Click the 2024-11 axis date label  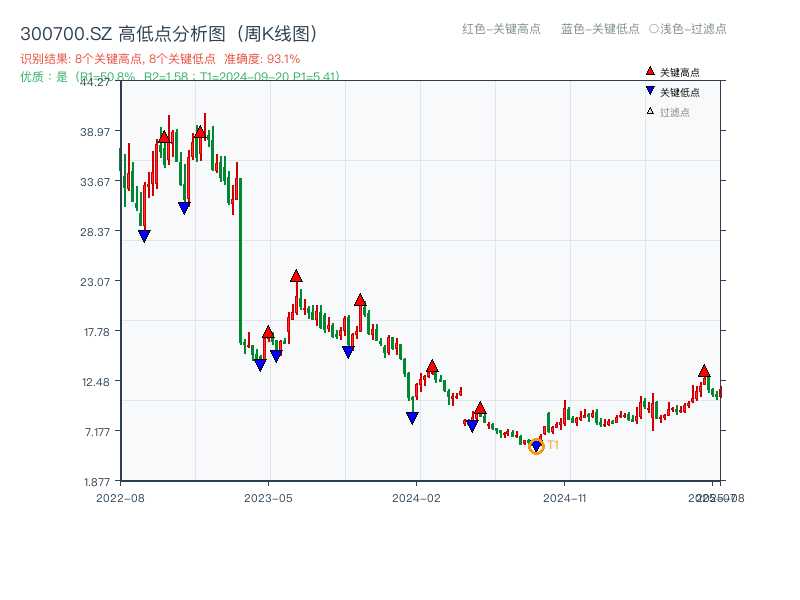point(567,495)
